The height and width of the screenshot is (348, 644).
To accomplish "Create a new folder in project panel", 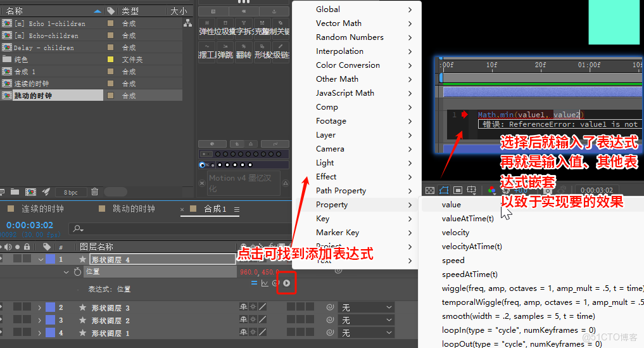I will click(x=15, y=191).
